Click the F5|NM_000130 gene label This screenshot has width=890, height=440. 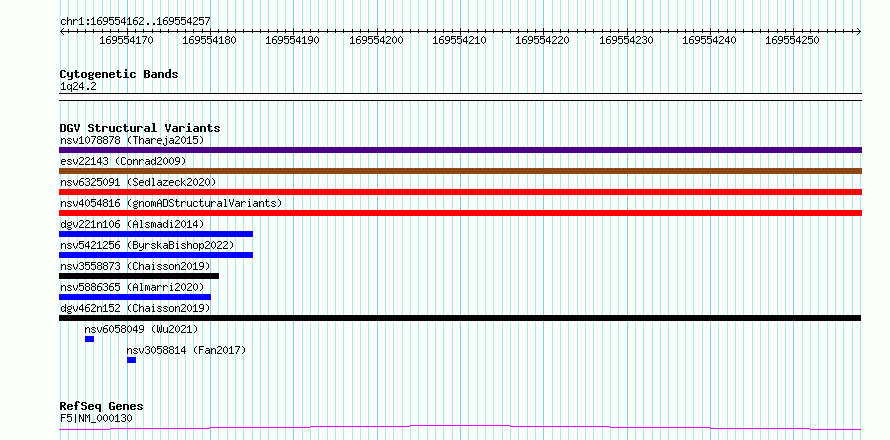point(96,419)
